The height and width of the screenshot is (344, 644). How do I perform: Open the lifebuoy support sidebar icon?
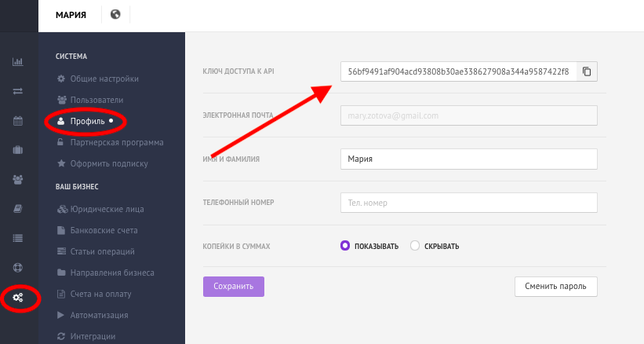(x=18, y=268)
